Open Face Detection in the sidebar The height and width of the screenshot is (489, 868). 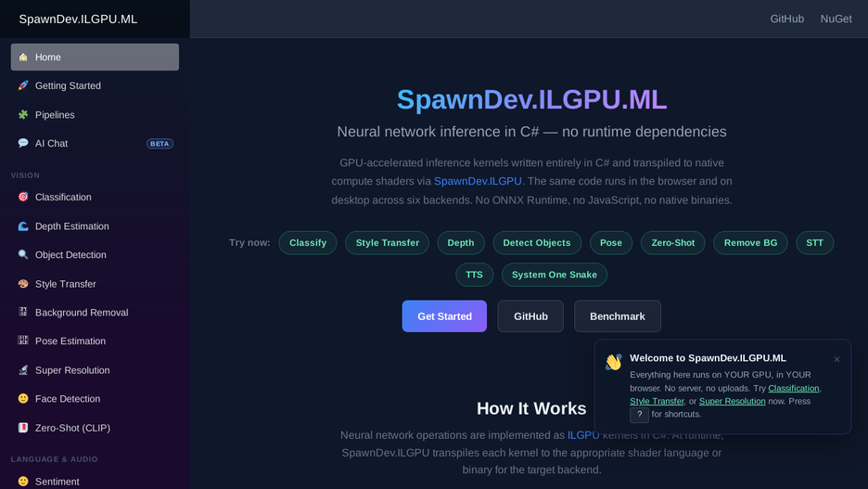tap(95, 399)
